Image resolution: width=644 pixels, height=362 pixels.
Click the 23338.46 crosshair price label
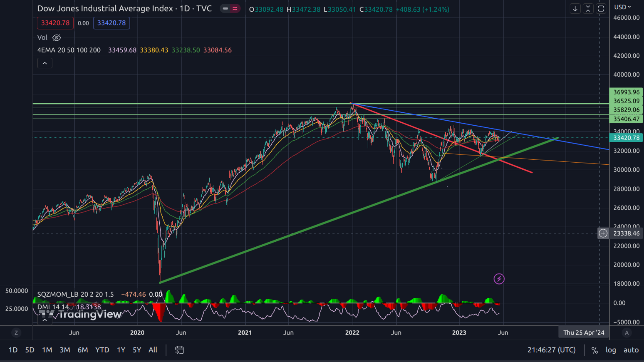point(626,233)
